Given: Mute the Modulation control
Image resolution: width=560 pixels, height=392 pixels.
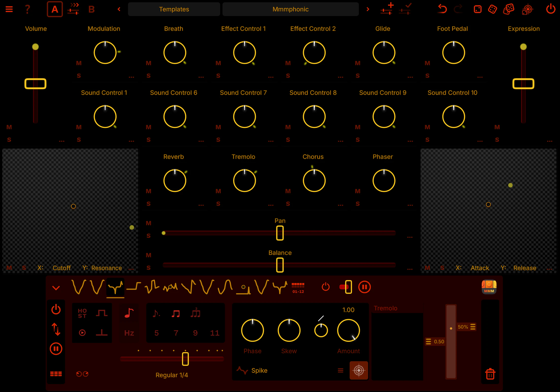Looking at the screenshot, I should 79,63.
